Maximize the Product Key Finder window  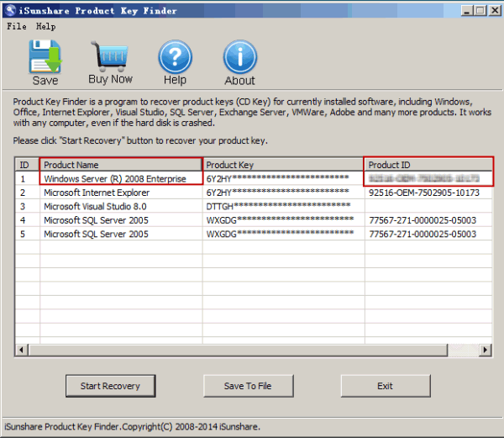point(480,11)
